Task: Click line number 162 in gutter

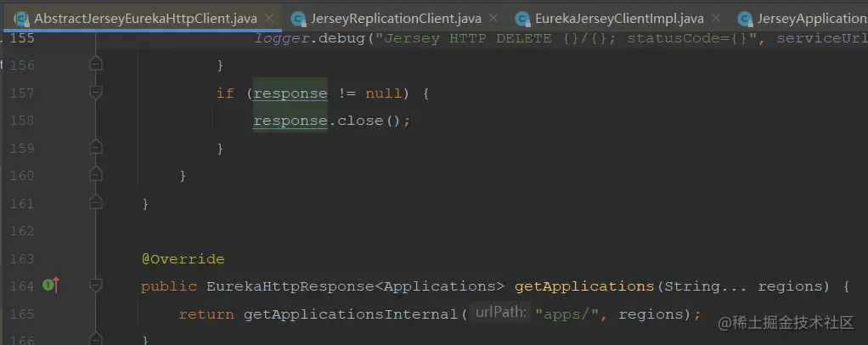Action: coord(22,231)
